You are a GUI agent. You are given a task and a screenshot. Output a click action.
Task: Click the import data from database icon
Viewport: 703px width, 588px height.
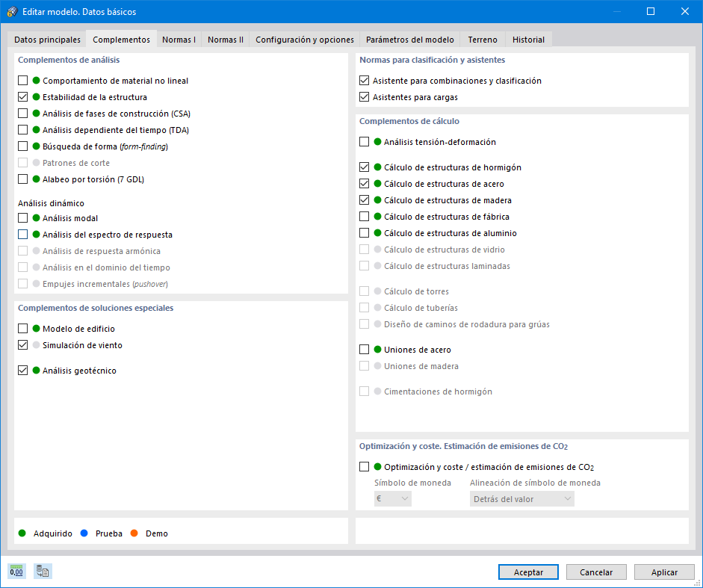tap(43, 571)
